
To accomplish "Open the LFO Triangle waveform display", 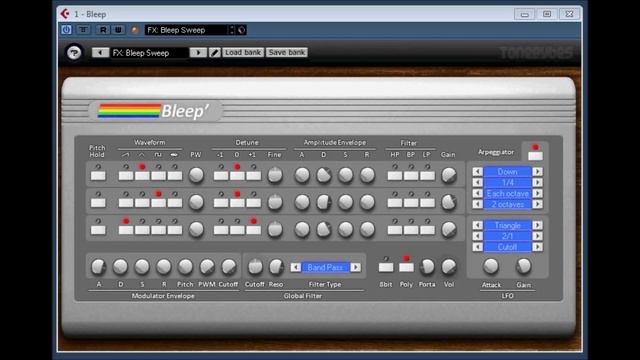I will coord(507,225).
